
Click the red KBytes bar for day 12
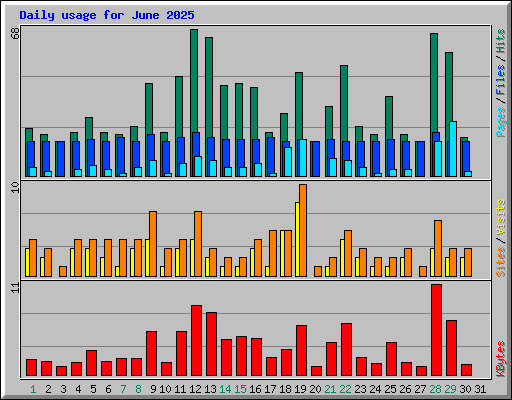196,341
